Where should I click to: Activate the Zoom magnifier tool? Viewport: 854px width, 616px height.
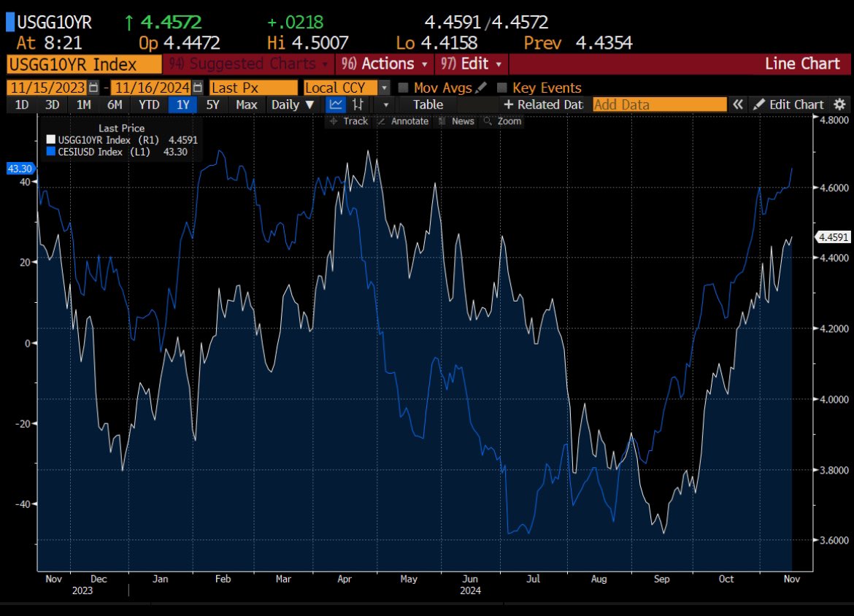pyautogui.click(x=503, y=121)
